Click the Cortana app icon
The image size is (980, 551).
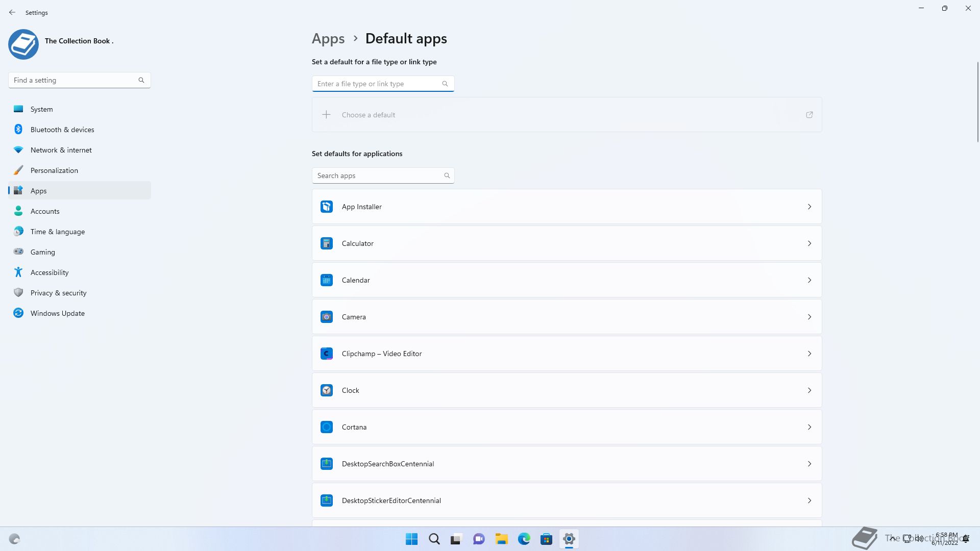[x=327, y=427]
